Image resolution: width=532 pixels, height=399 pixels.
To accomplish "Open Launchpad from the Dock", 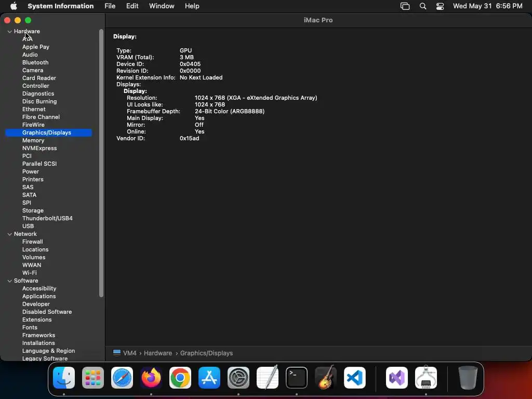I will pyautogui.click(x=93, y=378).
